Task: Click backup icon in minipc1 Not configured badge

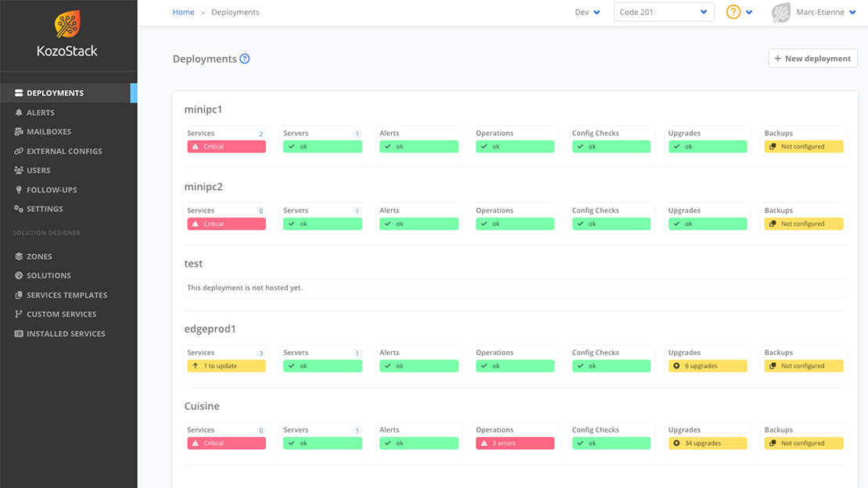Action: click(773, 147)
